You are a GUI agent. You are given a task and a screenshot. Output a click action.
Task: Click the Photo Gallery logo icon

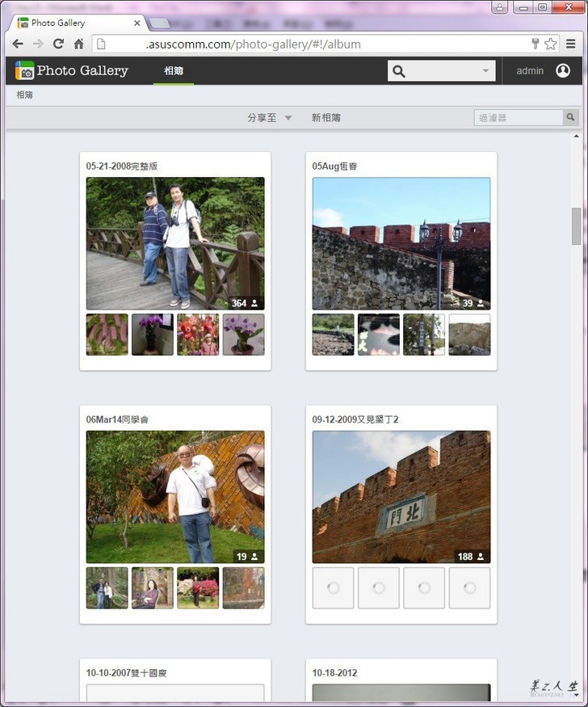tap(24, 70)
